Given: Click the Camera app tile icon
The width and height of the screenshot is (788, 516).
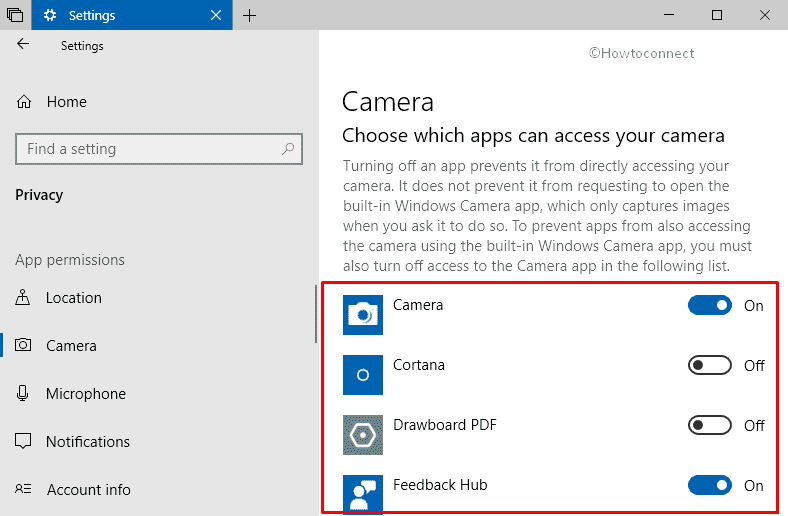Looking at the screenshot, I should coord(363,315).
